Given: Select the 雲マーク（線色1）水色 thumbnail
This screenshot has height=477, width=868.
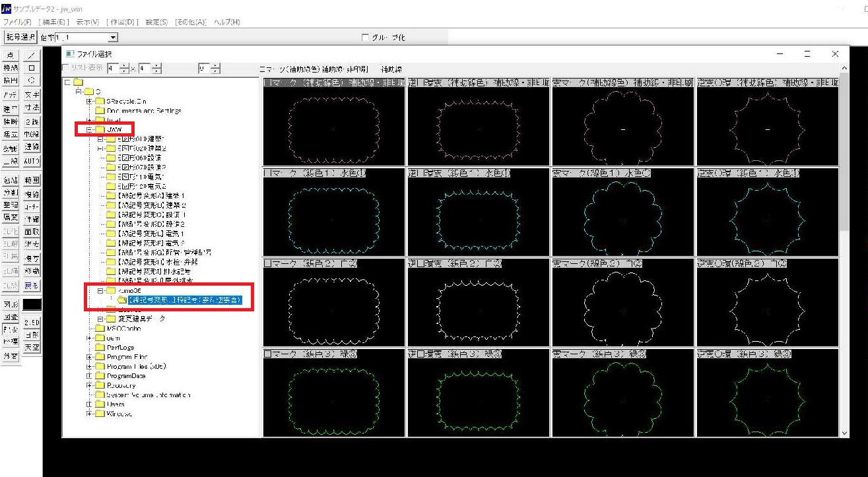Looking at the screenshot, I should click(620, 211).
